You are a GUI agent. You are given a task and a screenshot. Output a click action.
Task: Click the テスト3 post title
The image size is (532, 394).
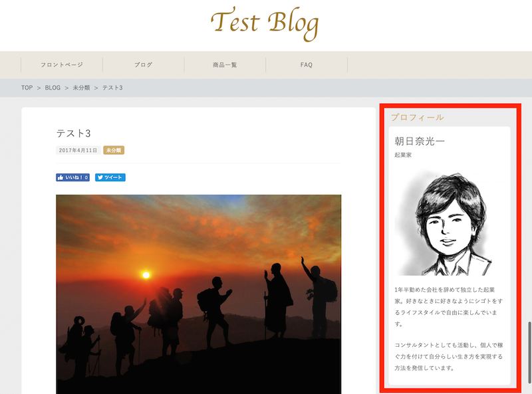[73, 134]
